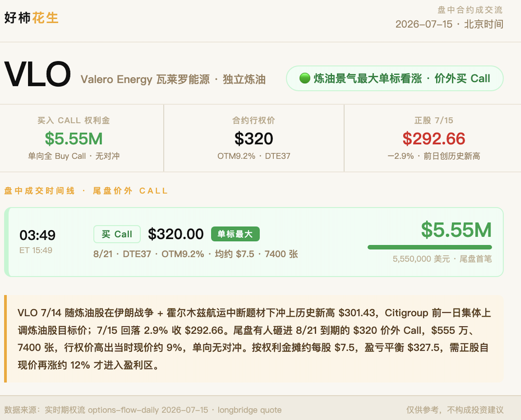Click 5,550,000 美元 · 尾盘首笔 caption

point(442,259)
